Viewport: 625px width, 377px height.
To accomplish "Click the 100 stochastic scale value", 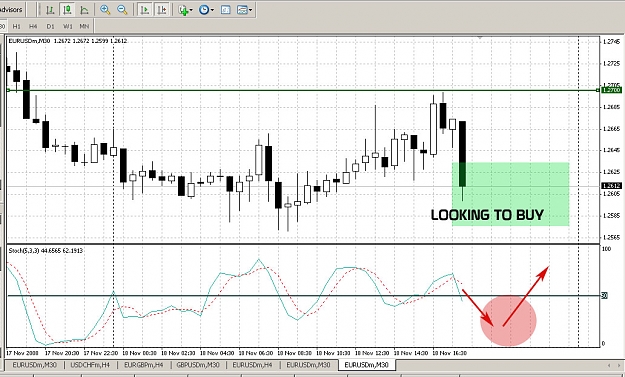I will (606, 249).
